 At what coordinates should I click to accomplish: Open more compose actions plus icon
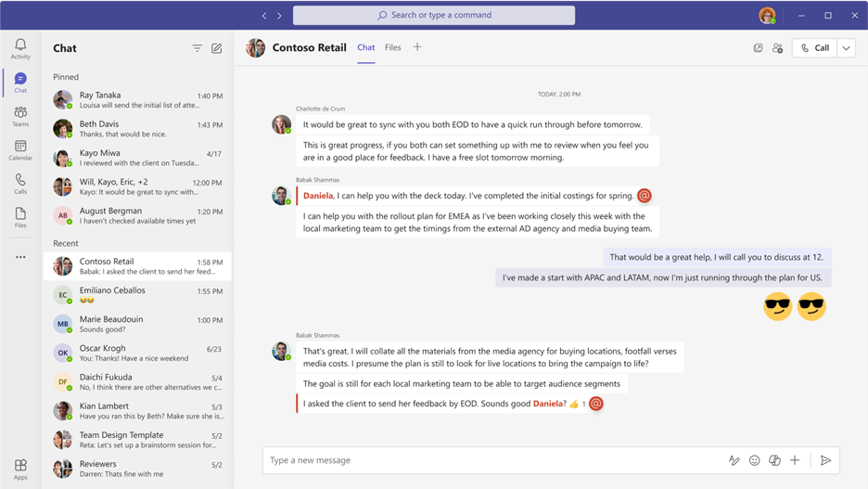click(795, 460)
